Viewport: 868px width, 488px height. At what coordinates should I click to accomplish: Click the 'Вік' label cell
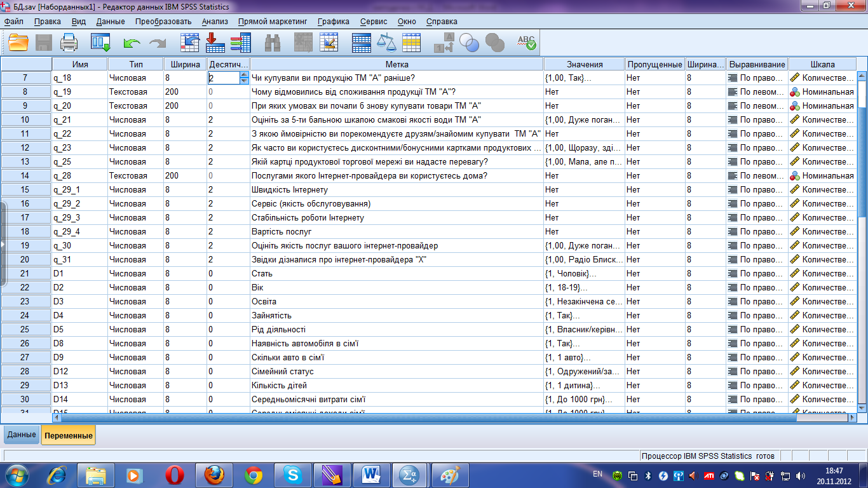[x=397, y=287]
